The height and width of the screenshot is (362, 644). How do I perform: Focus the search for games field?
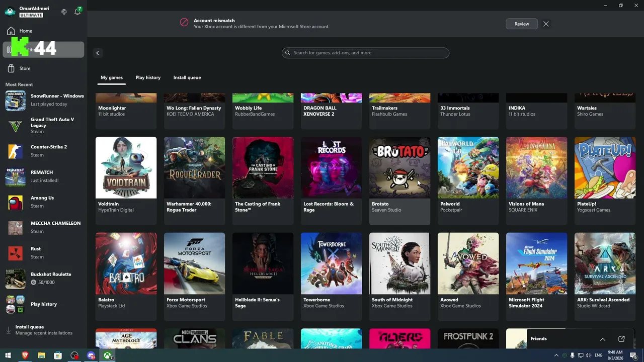point(365,53)
